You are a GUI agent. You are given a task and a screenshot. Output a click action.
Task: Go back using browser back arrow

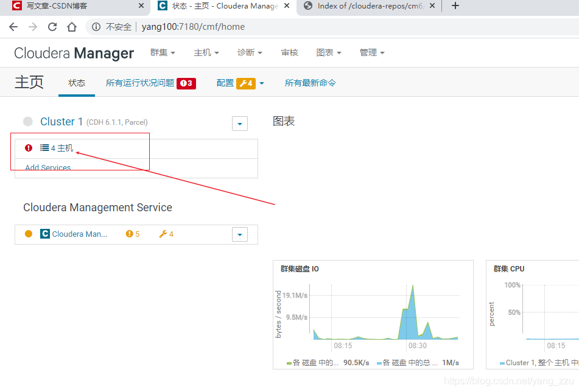[13, 27]
